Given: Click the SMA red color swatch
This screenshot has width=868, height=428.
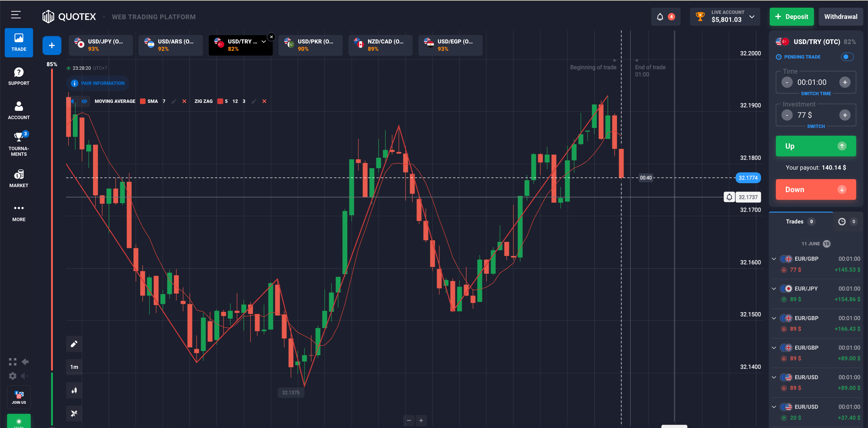Looking at the screenshot, I should pos(143,101).
